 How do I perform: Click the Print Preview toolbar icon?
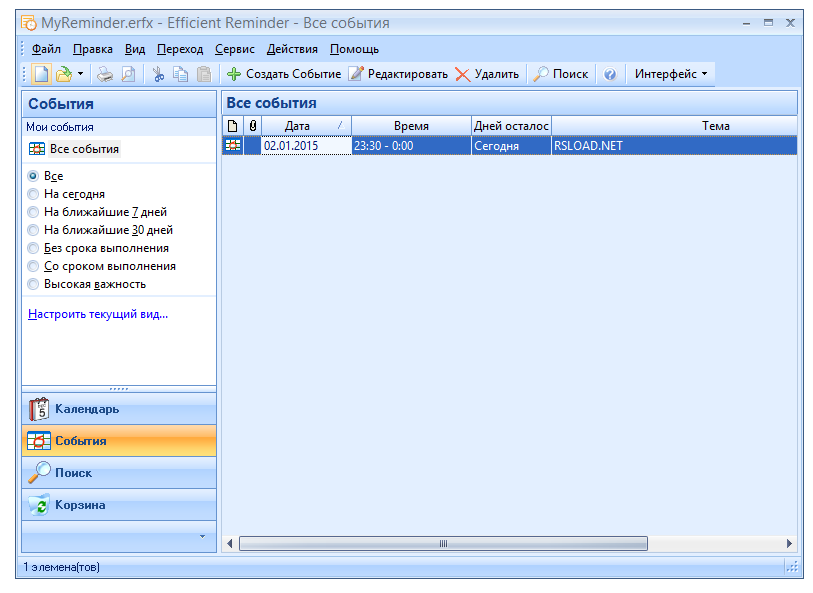click(x=129, y=74)
